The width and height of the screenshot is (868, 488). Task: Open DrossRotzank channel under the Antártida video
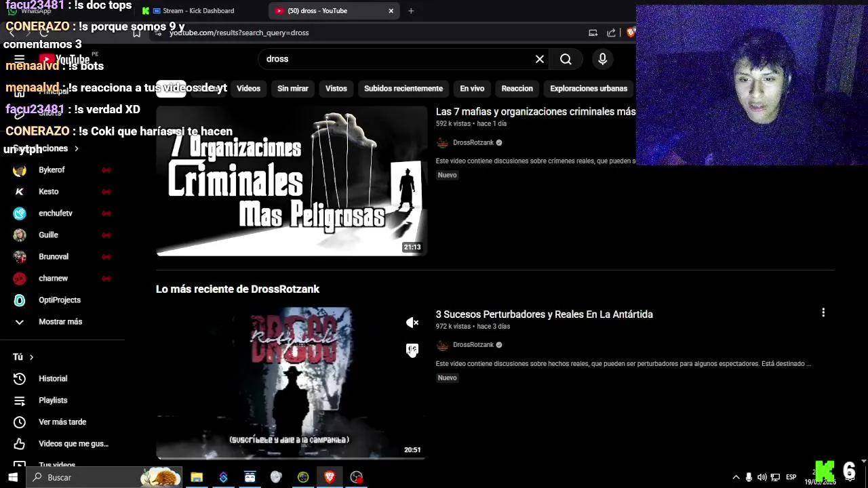tap(473, 344)
